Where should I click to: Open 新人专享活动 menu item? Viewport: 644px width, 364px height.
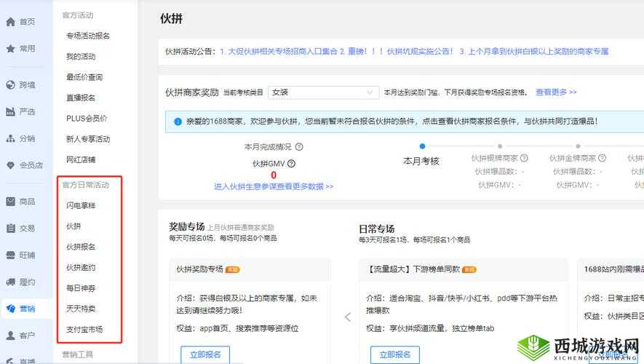click(88, 139)
